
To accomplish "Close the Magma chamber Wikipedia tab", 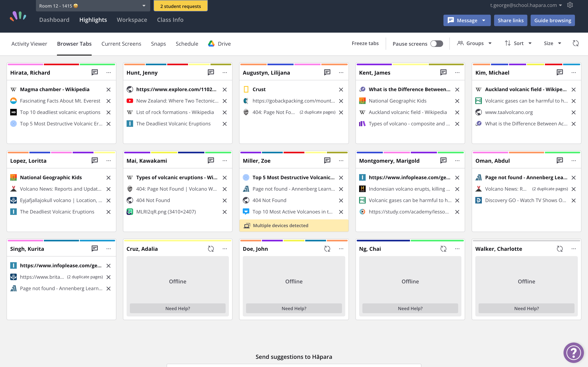I will [x=109, y=90].
